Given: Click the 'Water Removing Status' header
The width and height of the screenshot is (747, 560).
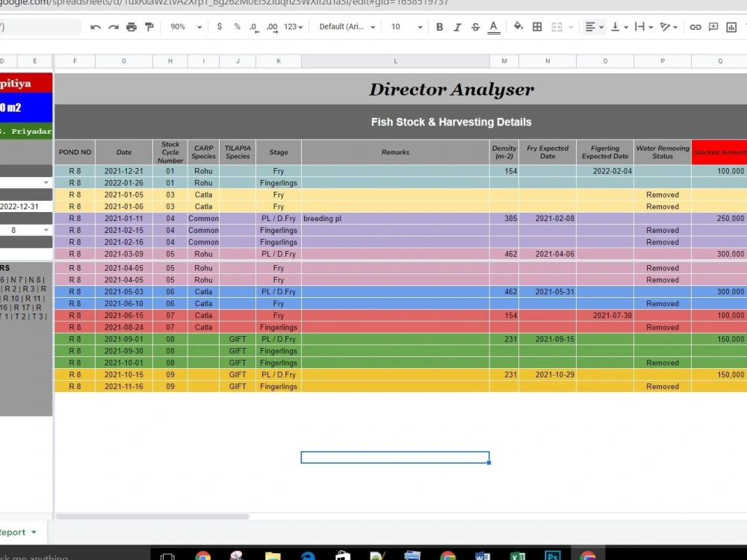Looking at the screenshot, I should tap(663, 152).
